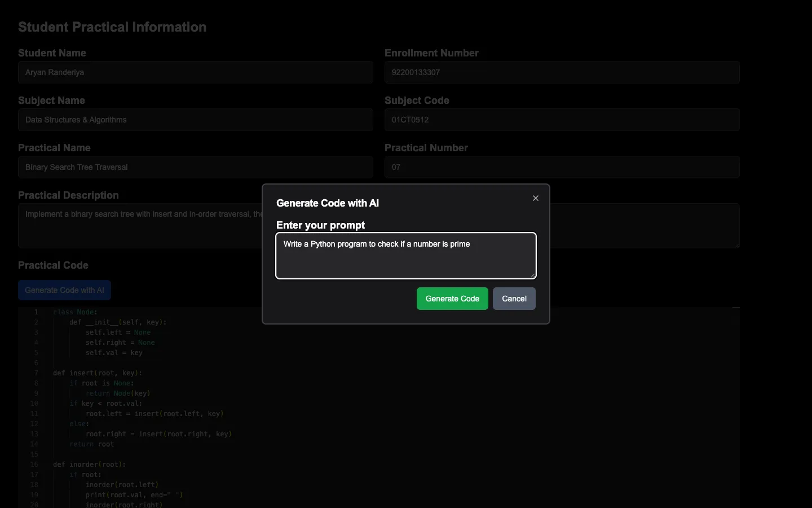Click the 'class Node:' code line

click(76, 312)
